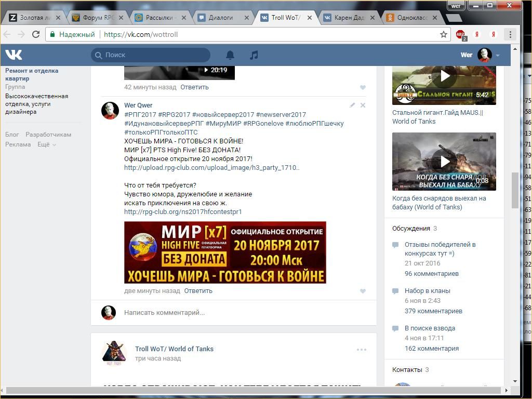The height and width of the screenshot is (399, 532).
Task: Open Troll WoT/ World of Tanks post author
Action: pos(174,349)
